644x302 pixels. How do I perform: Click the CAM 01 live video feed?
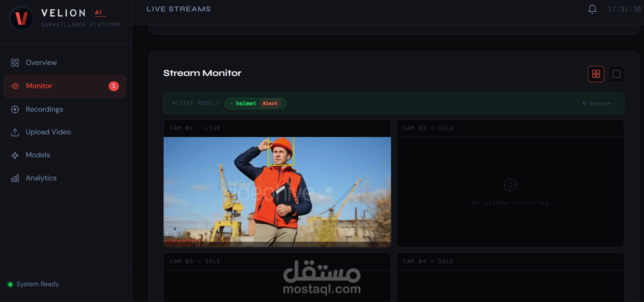click(x=277, y=192)
